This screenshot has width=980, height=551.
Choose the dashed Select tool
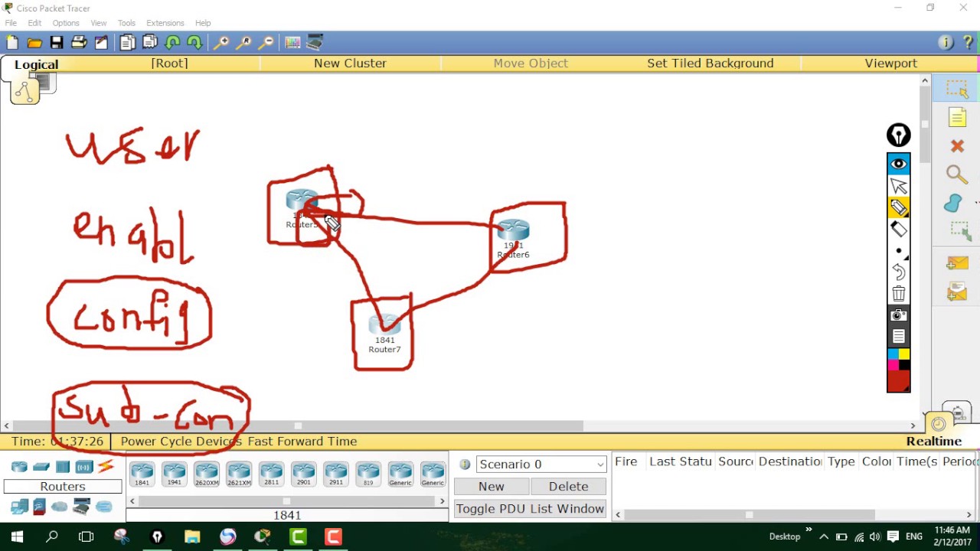[957, 89]
